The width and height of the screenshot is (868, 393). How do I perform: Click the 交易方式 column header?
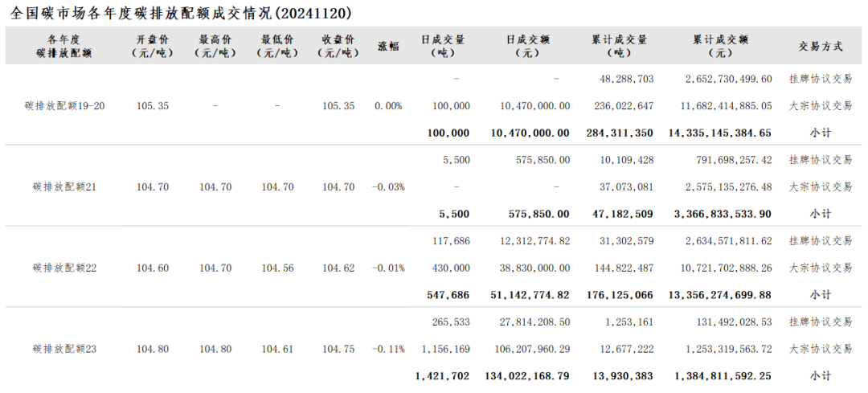click(821, 46)
